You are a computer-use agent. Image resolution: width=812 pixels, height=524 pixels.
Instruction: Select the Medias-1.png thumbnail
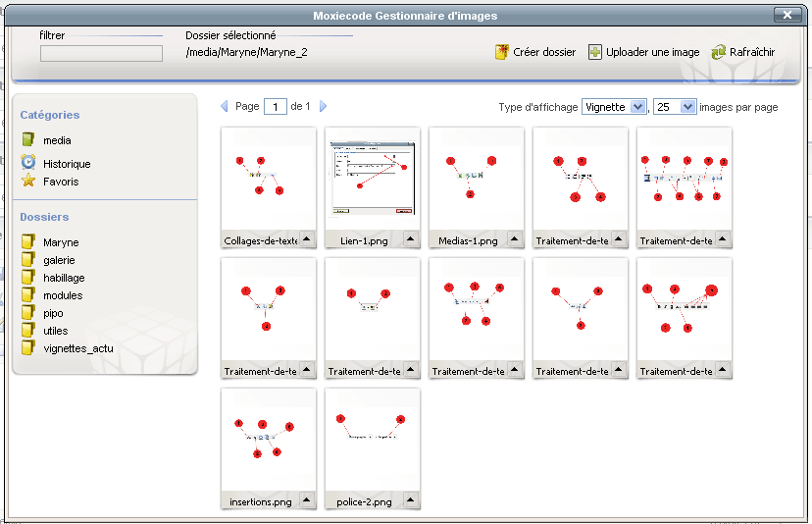click(x=477, y=179)
